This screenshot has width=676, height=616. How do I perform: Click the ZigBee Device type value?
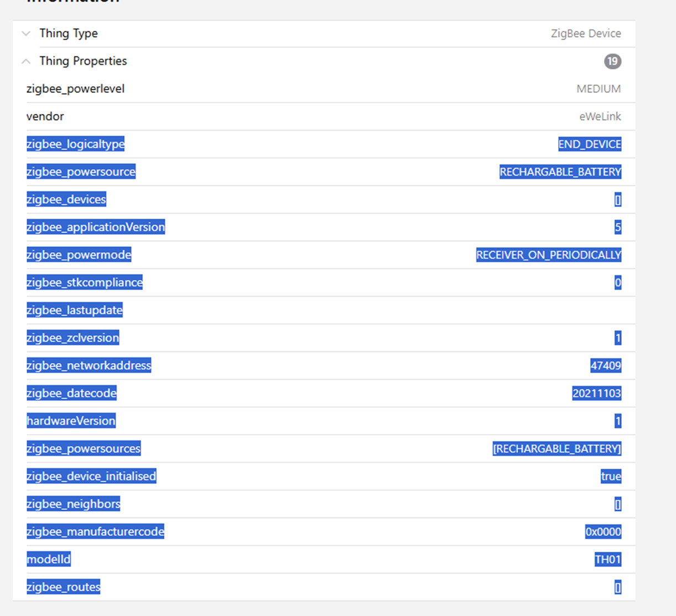pyautogui.click(x=585, y=33)
